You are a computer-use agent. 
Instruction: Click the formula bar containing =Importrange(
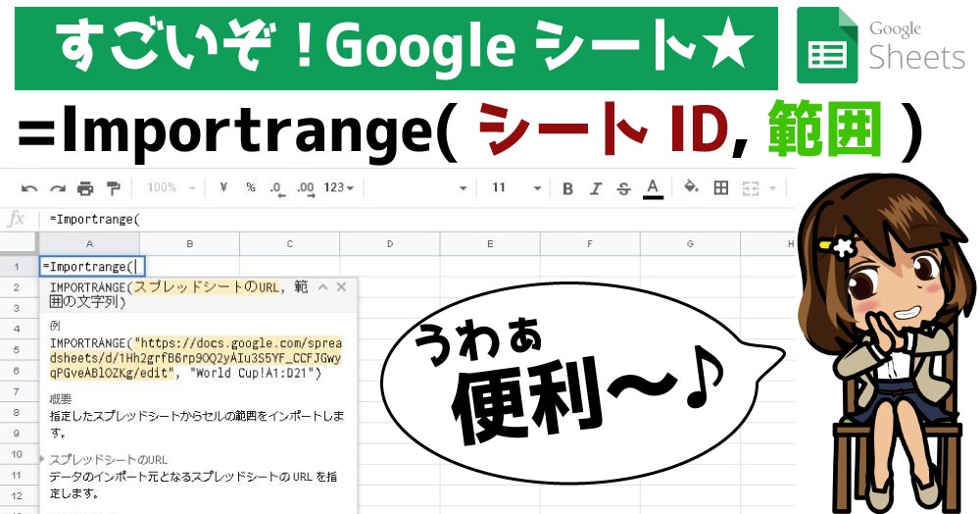click(x=418, y=220)
